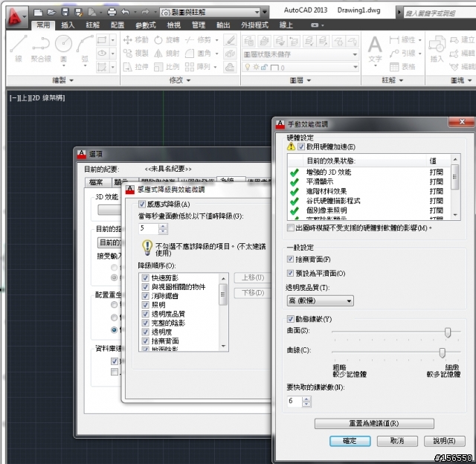Click Move Down (下移 D) button
Image resolution: width=476 pixels, height=464 pixels.
(253, 293)
